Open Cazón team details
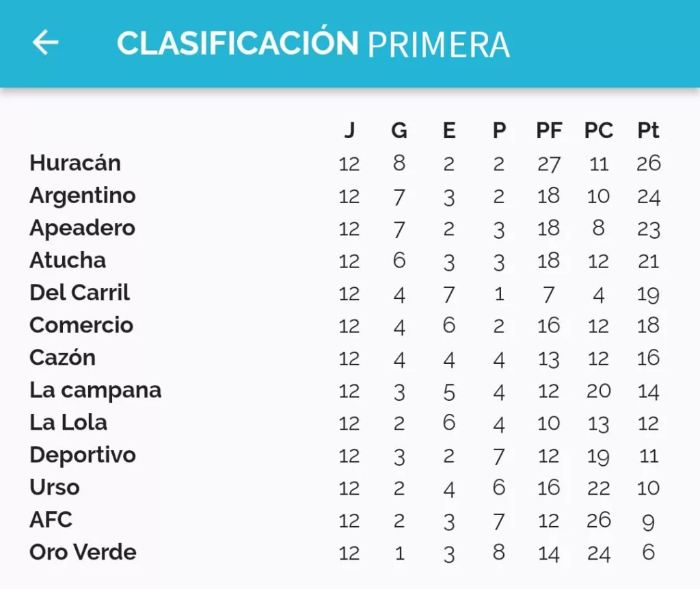 tap(62, 358)
